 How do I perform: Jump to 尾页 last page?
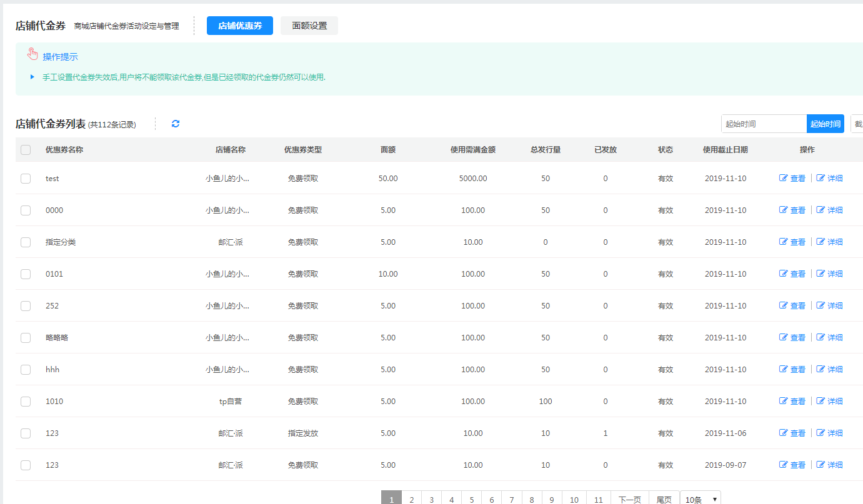pos(664,499)
